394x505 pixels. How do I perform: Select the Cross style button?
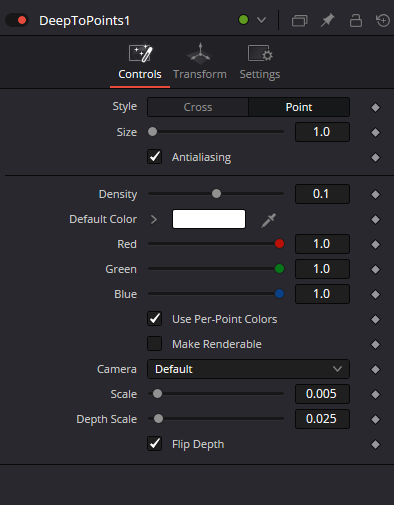pyautogui.click(x=198, y=107)
